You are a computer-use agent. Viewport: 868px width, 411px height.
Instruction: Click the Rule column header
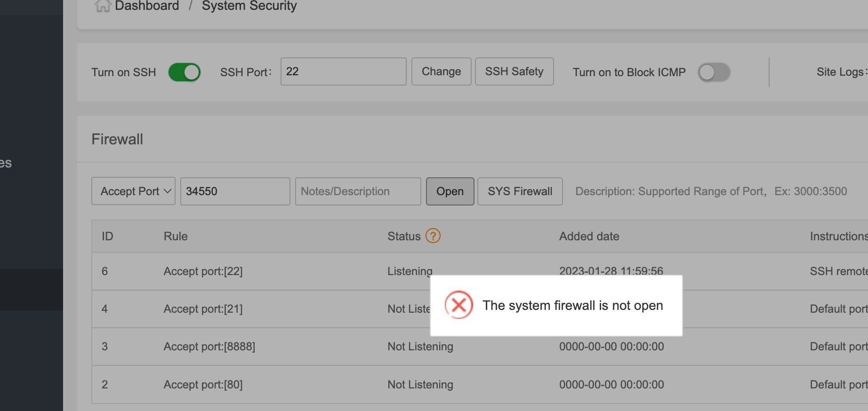pyautogui.click(x=176, y=236)
